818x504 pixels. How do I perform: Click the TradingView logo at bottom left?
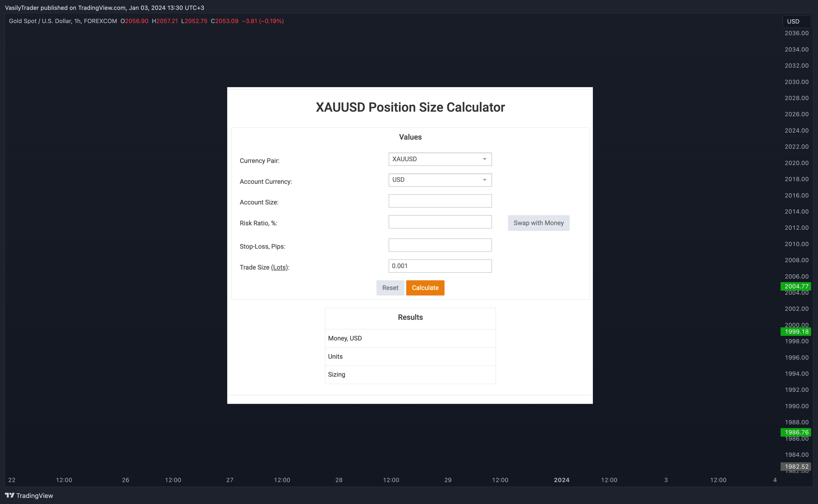tap(29, 496)
